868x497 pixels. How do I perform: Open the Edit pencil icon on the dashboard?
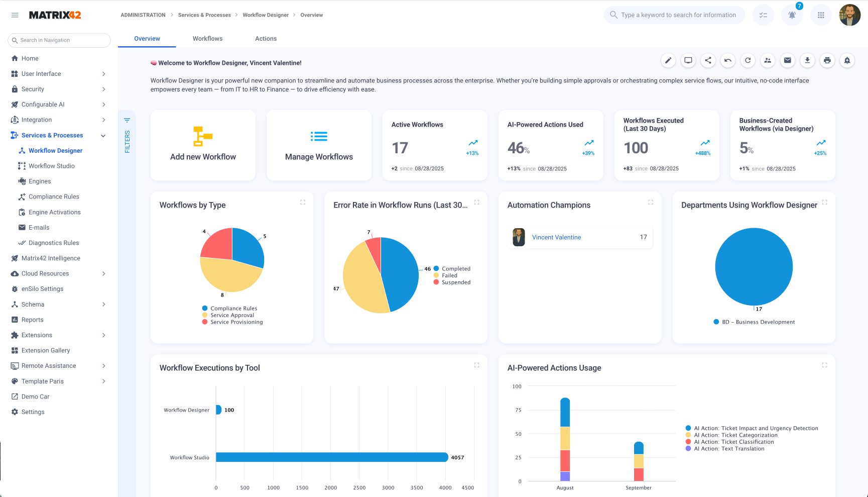click(x=668, y=60)
